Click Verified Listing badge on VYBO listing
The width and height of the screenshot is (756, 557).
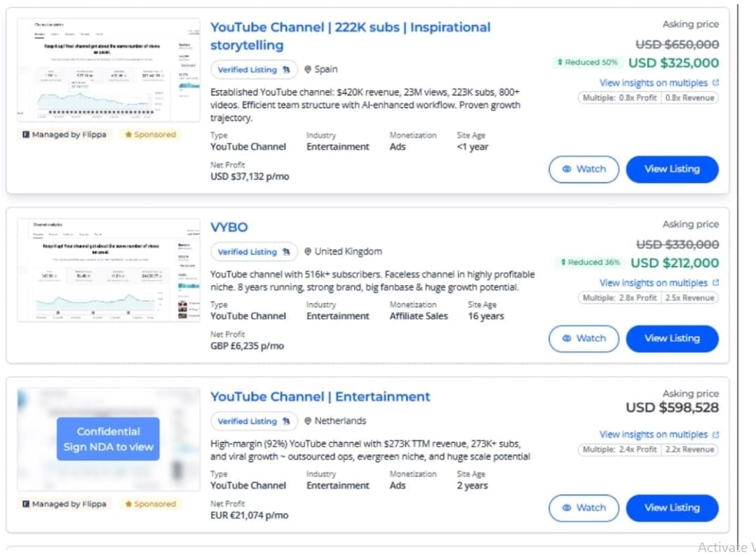pos(254,253)
